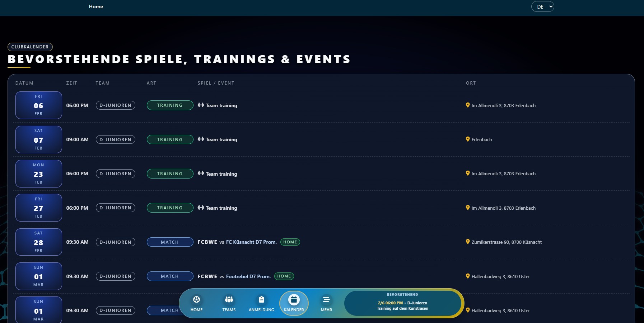Click location pin beside Hallenbadweg 3 Uster
Image resolution: width=644 pixels, height=323 pixels.
[467, 276]
